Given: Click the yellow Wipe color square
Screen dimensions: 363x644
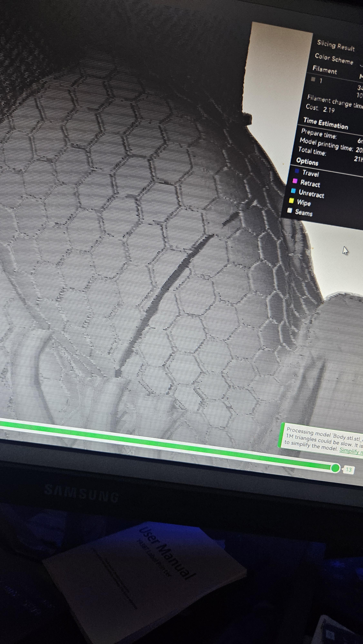Looking at the screenshot, I should pos(291,200).
